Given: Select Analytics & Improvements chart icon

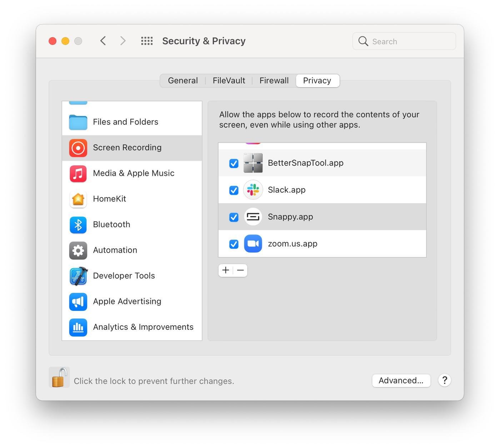Looking at the screenshot, I should click(x=78, y=327).
